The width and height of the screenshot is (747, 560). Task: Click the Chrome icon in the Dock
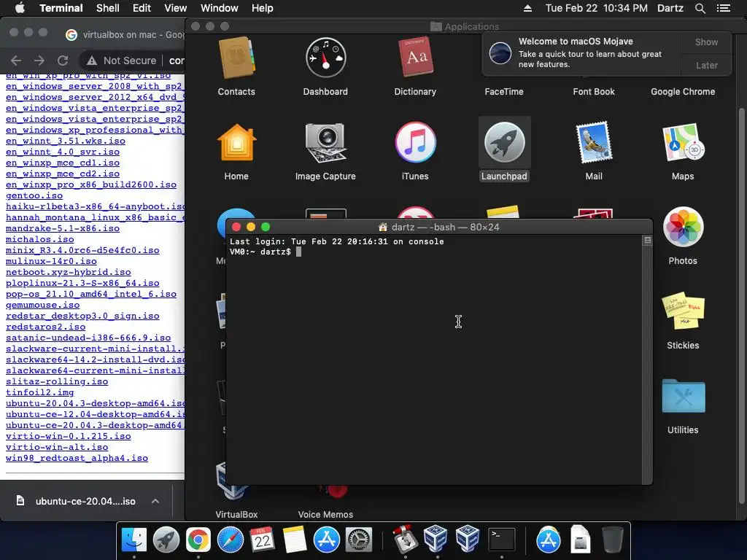(198, 540)
